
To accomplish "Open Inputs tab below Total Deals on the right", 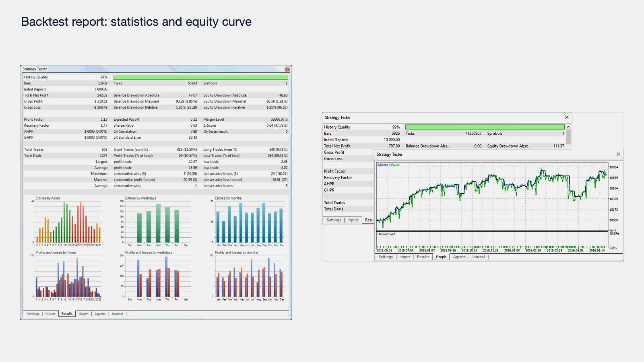I will point(353,220).
